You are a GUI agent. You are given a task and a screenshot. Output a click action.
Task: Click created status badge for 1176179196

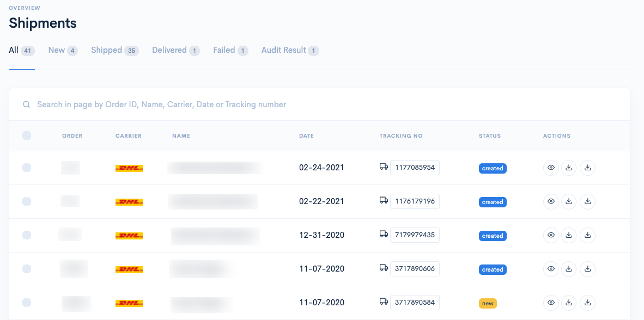(493, 202)
